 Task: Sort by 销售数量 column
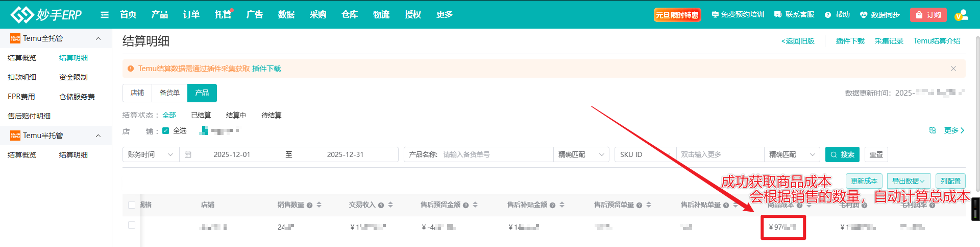[319, 205]
